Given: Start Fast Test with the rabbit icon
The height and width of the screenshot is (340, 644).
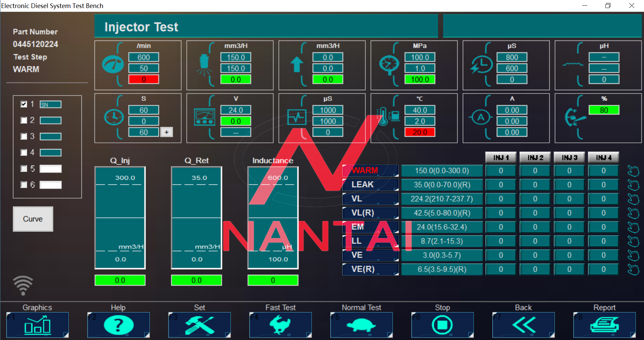Looking at the screenshot, I should click(280, 325).
